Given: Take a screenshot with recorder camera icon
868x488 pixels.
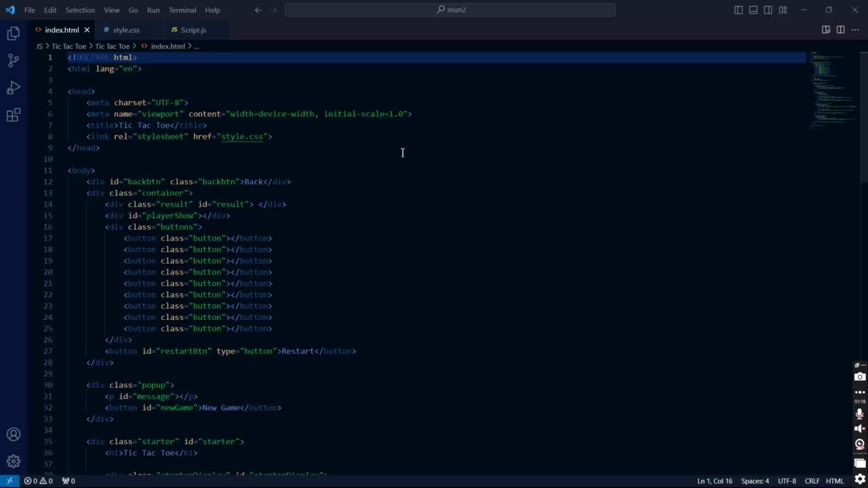Looking at the screenshot, I should 860,377.
